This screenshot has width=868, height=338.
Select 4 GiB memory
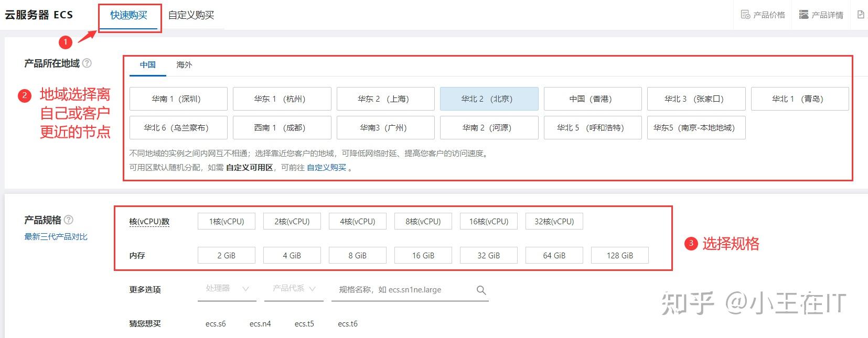point(292,255)
